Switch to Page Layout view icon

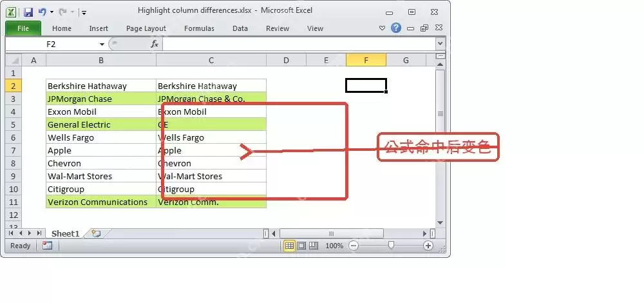coord(301,246)
